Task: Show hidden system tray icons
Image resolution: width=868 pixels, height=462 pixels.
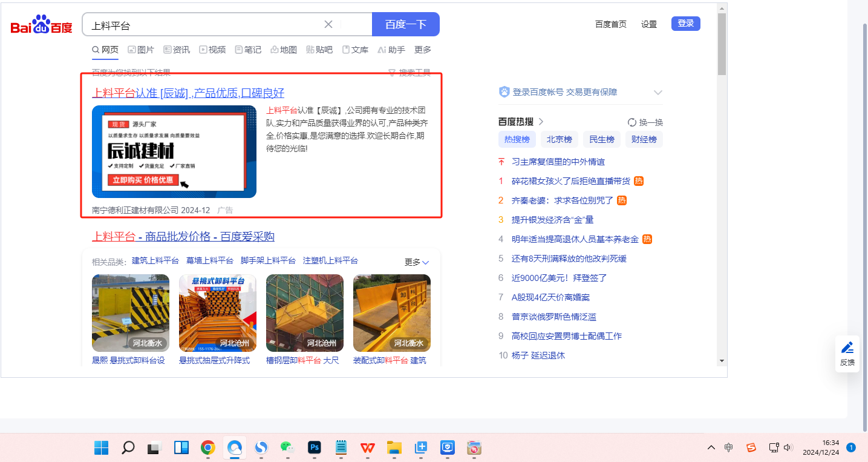Action: 711,447
